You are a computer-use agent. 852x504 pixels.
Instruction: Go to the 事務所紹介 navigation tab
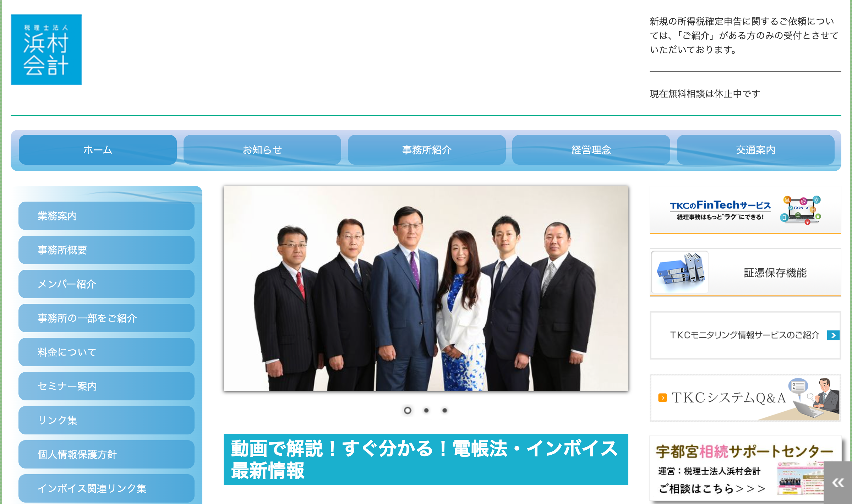(427, 150)
